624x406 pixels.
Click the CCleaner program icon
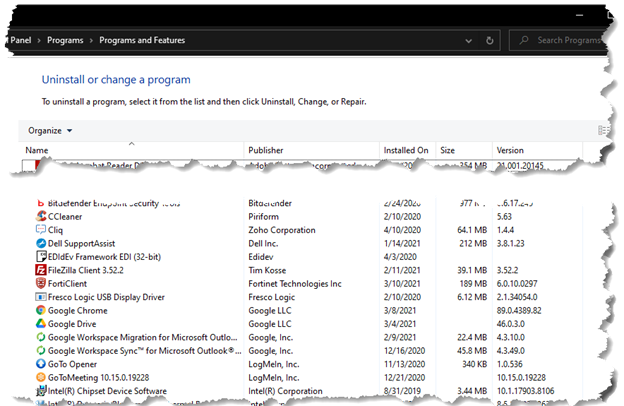point(41,216)
